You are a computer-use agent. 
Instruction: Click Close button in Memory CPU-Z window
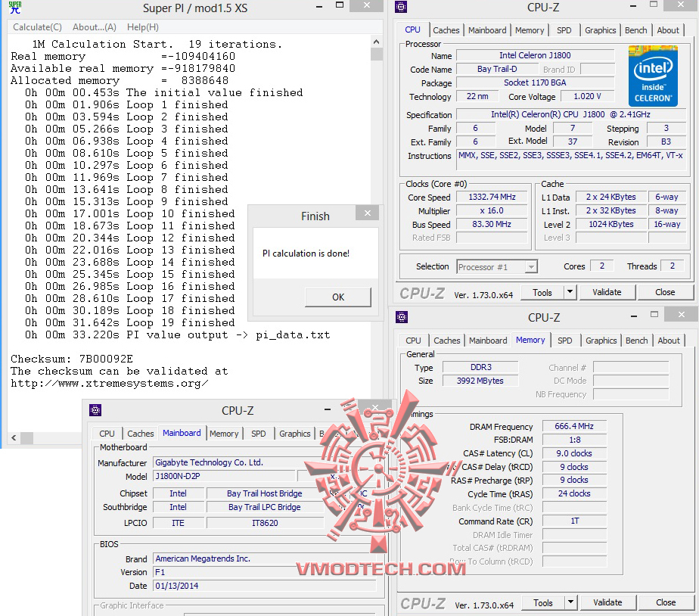click(x=666, y=602)
